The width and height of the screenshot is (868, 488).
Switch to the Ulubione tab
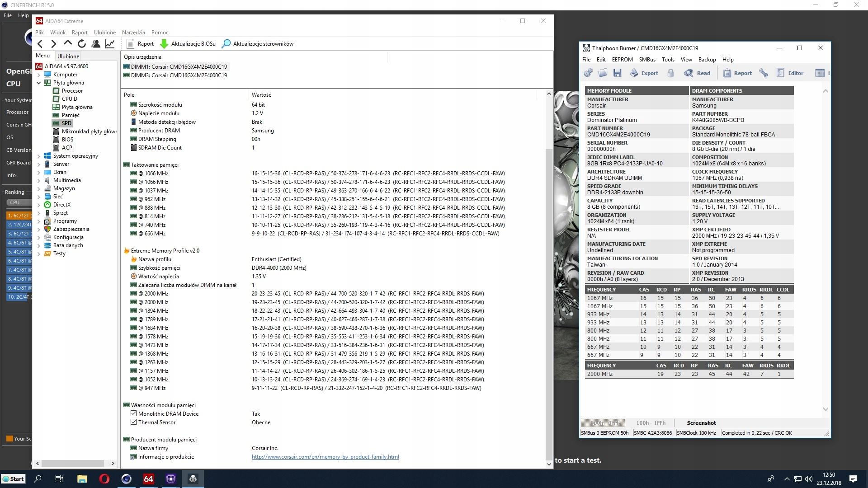68,56
